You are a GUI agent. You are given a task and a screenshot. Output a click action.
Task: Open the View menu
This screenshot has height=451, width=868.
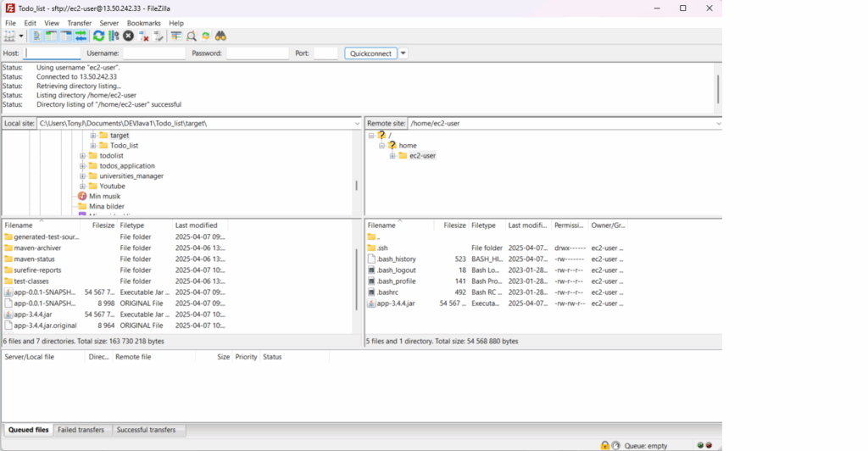point(52,23)
